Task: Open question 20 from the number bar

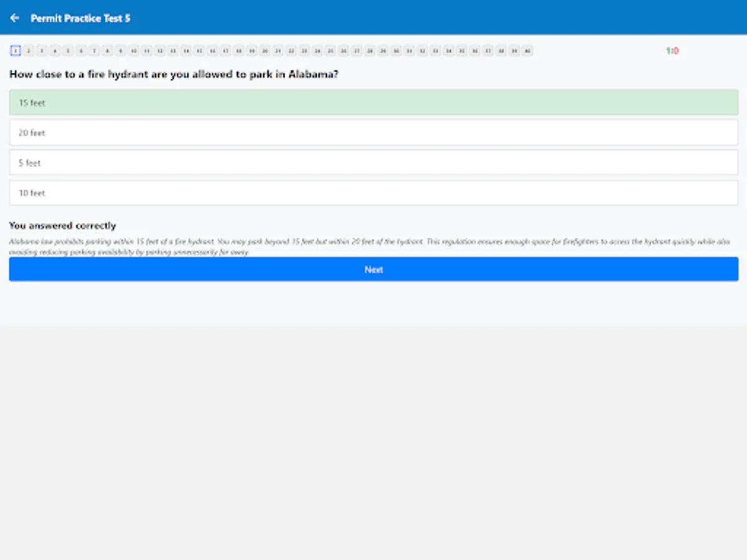Action: pos(265,50)
